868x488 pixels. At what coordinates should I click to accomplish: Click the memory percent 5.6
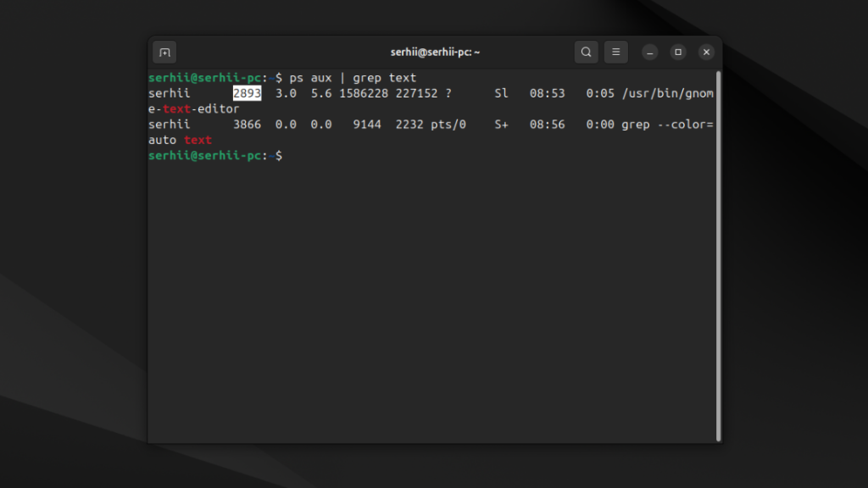coord(321,93)
